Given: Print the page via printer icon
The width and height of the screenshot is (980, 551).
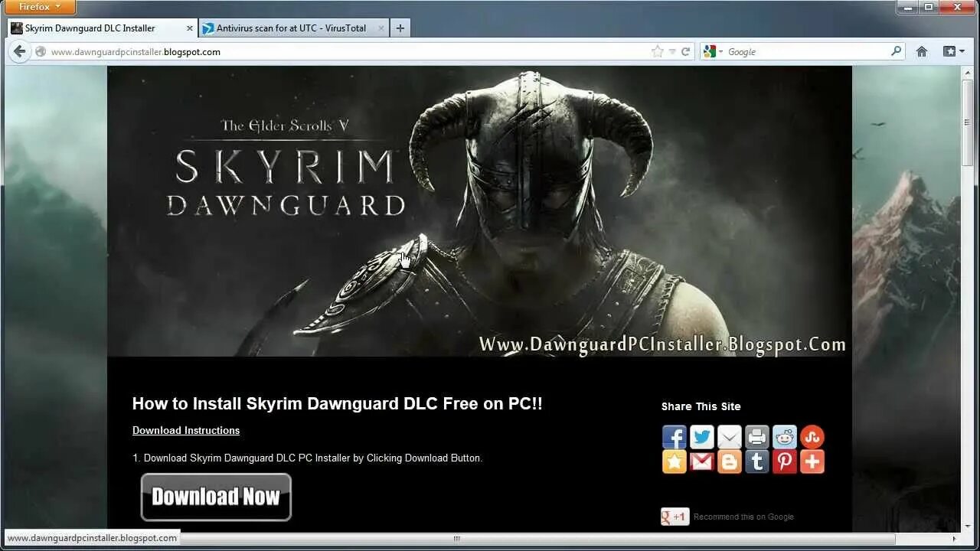Looking at the screenshot, I should point(757,437).
